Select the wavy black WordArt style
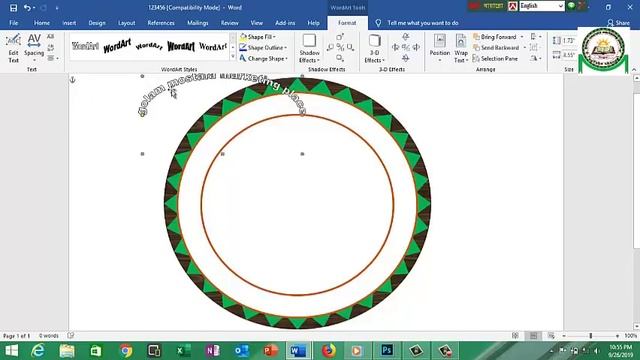640x360 pixels. point(180,47)
